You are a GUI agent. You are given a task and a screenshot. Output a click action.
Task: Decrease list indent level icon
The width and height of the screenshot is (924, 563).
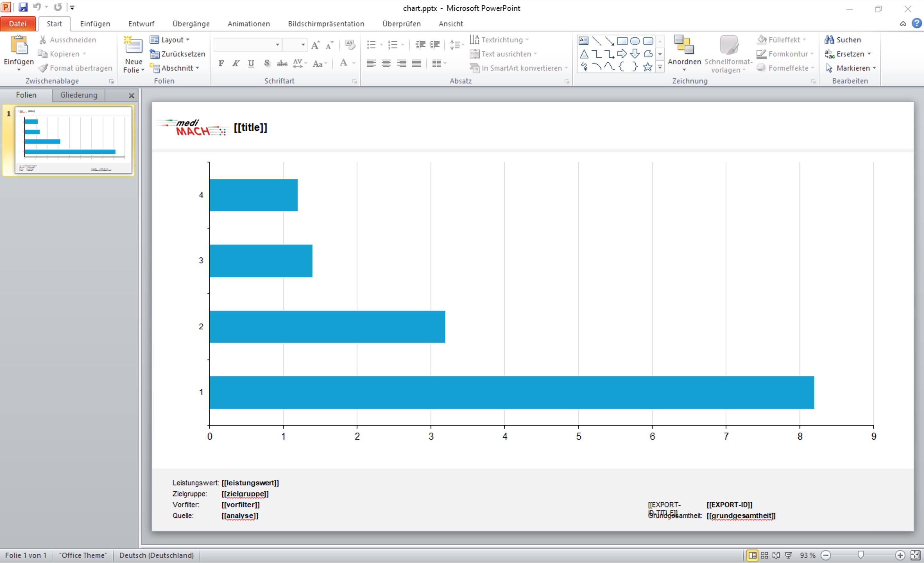click(420, 45)
